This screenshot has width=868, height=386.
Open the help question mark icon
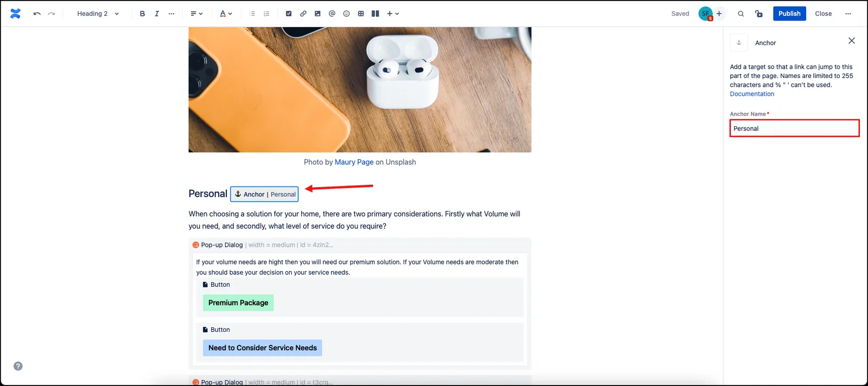(x=18, y=366)
